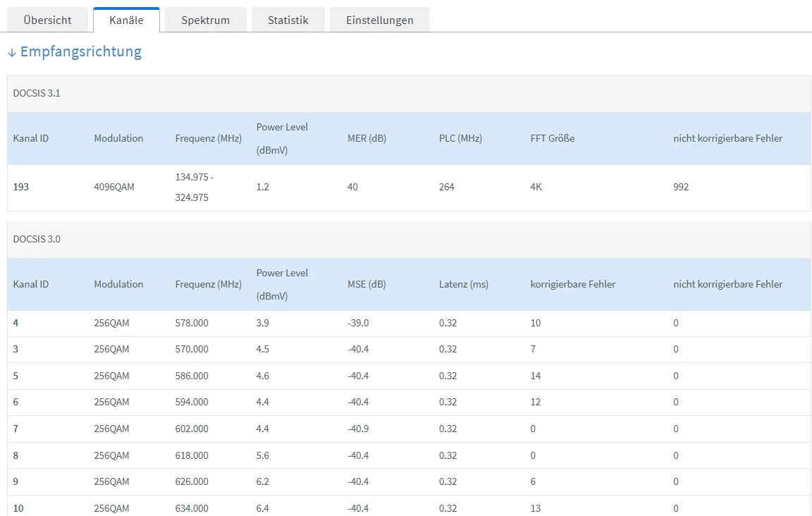Select the row with frequency 578.000
The image size is (812, 516).
[x=192, y=323]
